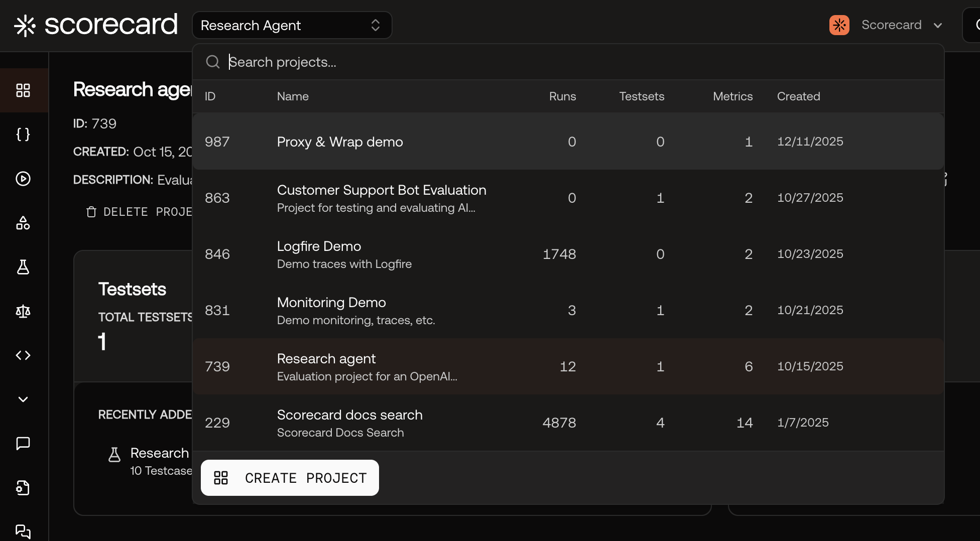Open the flask Testsets sidebar icon
Viewport: 980px width, 541px height.
click(x=23, y=267)
